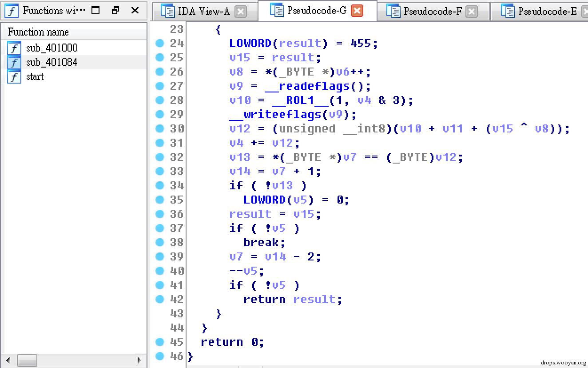
Task: Toggle breakpoint dot on line 32
Action: coord(160,157)
